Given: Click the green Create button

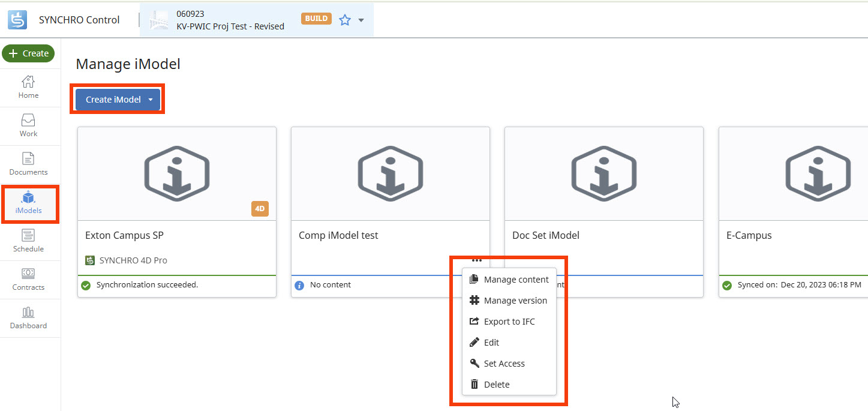Looking at the screenshot, I should [28, 53].
